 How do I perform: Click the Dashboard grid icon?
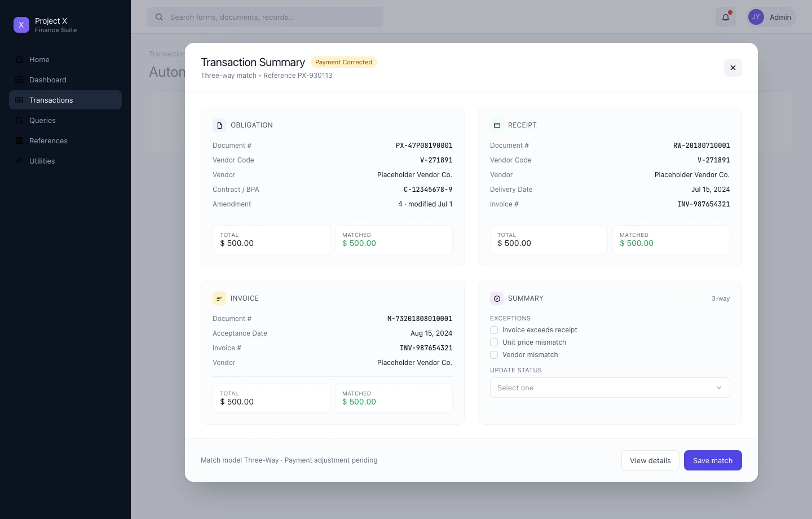coord(19,80)
